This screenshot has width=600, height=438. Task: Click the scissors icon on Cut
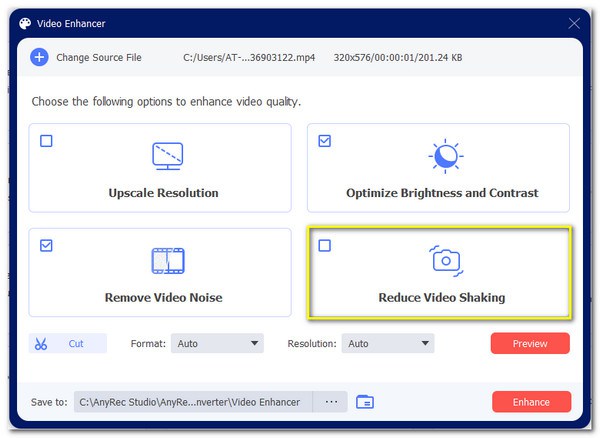pos(41,344)
